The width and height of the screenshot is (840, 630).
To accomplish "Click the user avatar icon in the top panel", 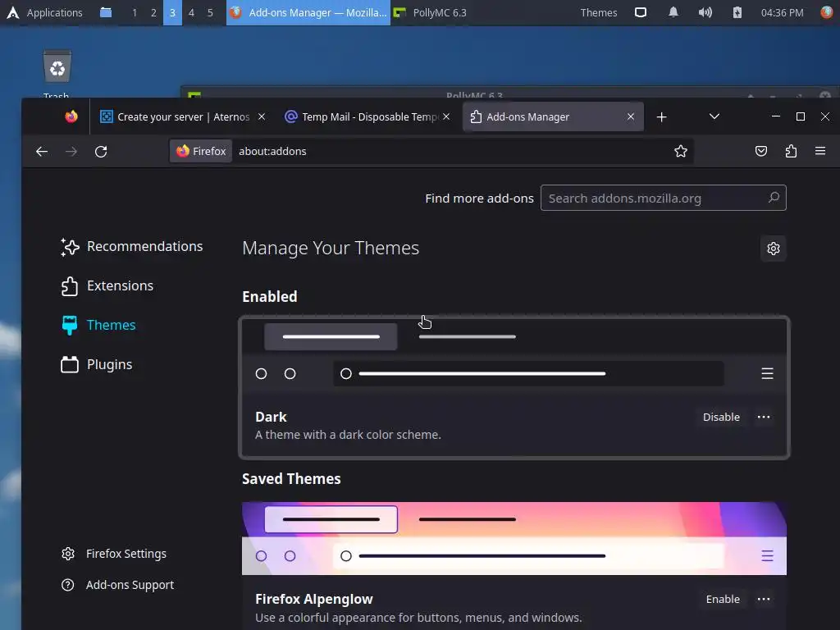I will coord(827,12).
